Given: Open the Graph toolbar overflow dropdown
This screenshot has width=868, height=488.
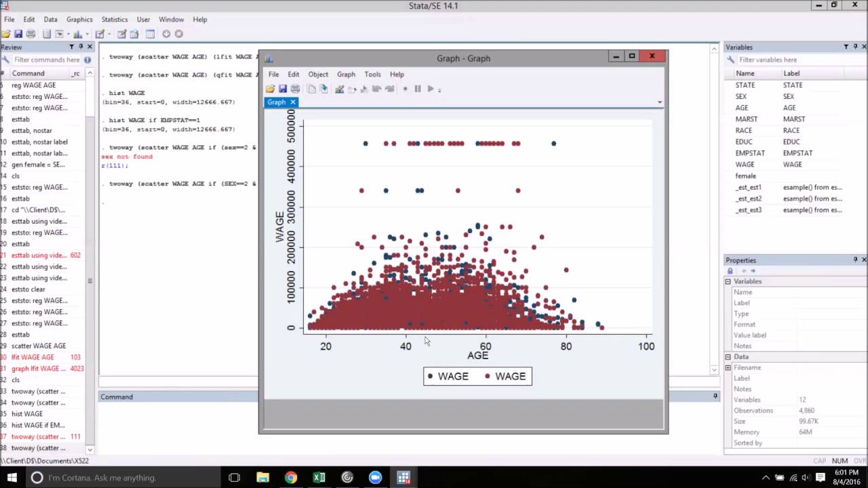Looking at the screenshot, I should pyautogui.click(x=439, y=89).
